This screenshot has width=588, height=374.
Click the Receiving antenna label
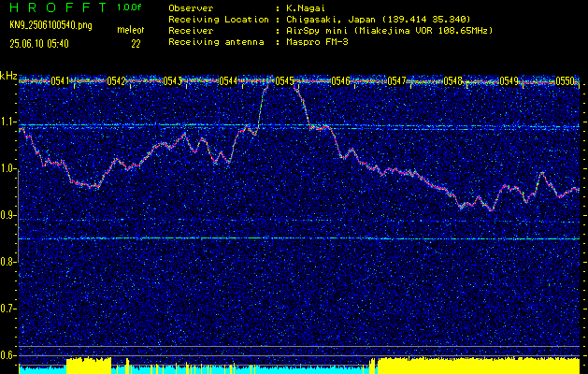pyautogui.click(x=216, y=42)
